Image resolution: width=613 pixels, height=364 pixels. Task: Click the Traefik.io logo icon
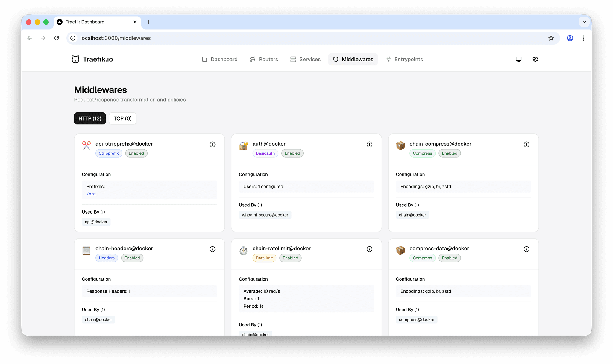tap(76, 59)
